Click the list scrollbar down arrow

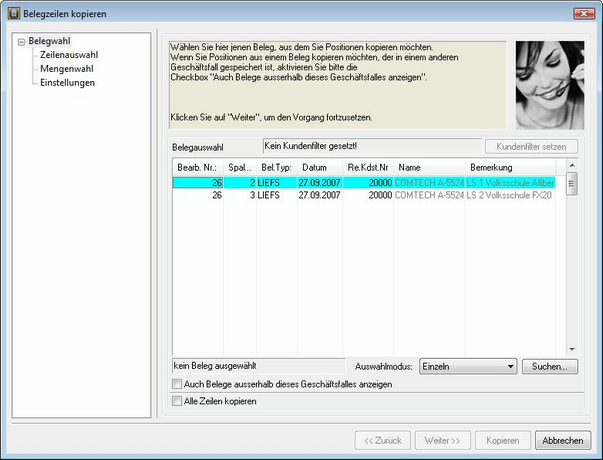pyautogui.click(x=572, y=350)
